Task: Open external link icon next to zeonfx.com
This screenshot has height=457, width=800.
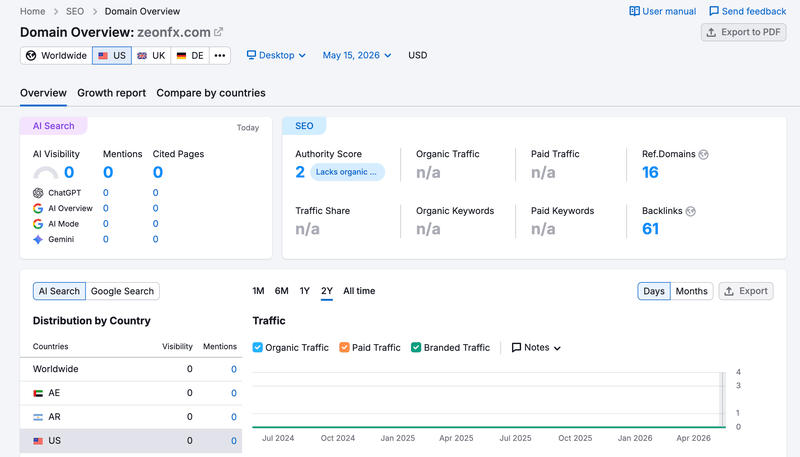Action: (x=218, y=32)
